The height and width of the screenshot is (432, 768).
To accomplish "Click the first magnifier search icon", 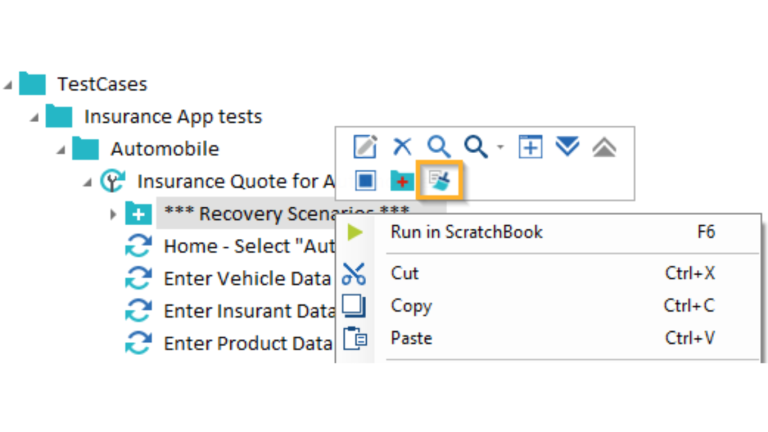I will coord(439,148).
